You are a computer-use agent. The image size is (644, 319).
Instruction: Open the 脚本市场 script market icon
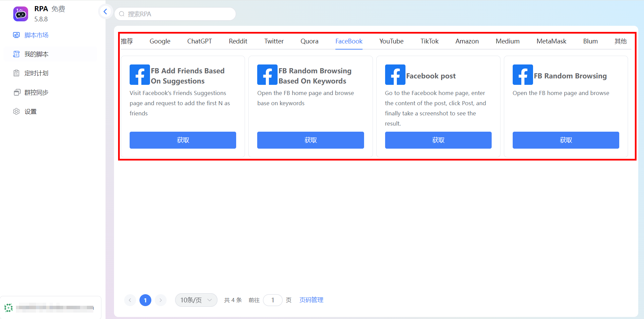point(16,35)
